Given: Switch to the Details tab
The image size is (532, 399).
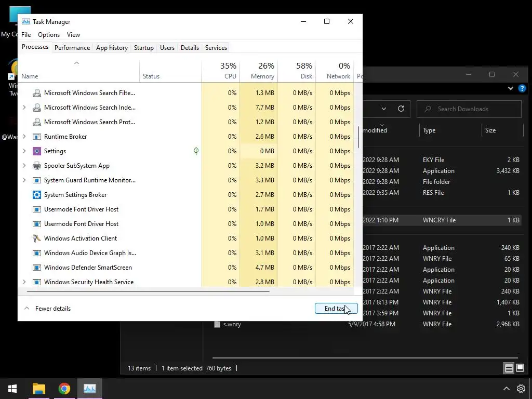Looking at the screenshot, I should click(x=190, y=47).
